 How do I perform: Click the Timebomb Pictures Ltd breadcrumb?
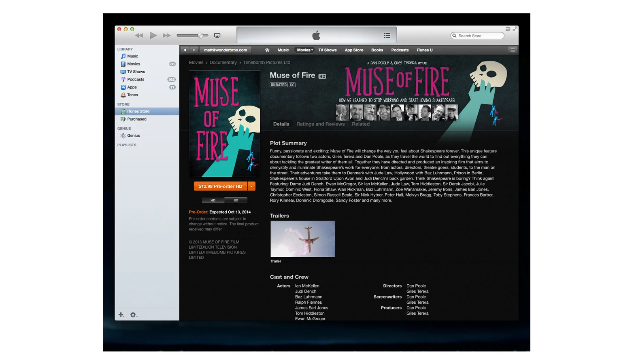pyautogui.click(x=266, y=63)
